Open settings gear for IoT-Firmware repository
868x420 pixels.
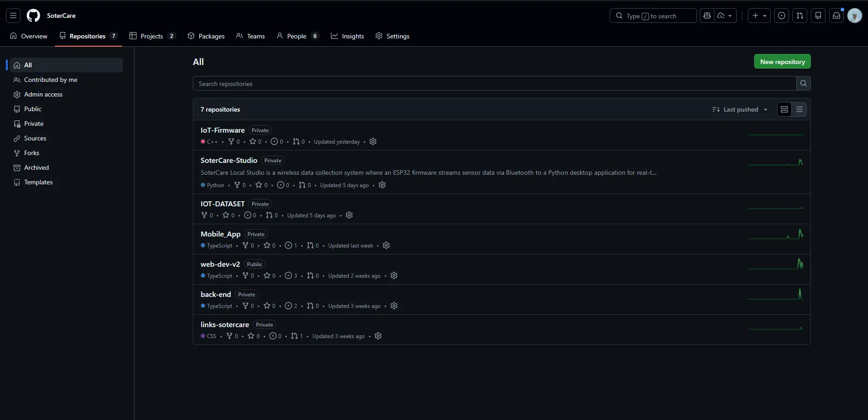373,141
